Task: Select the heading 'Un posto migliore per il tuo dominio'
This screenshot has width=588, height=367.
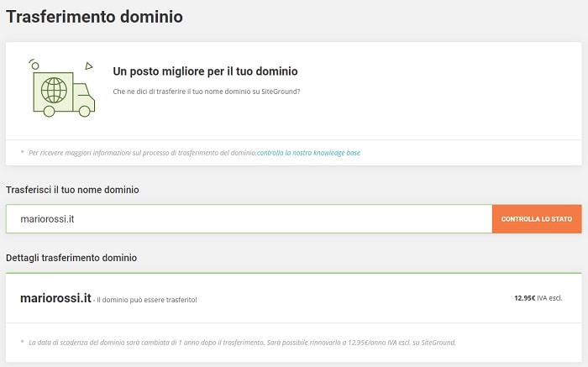Action: click(x=205, y=71)
